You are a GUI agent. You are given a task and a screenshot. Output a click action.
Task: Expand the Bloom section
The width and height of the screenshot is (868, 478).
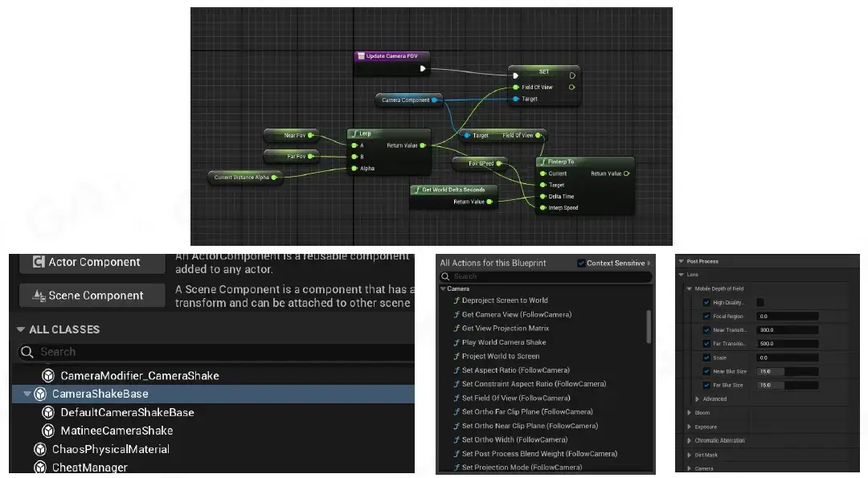689,413
